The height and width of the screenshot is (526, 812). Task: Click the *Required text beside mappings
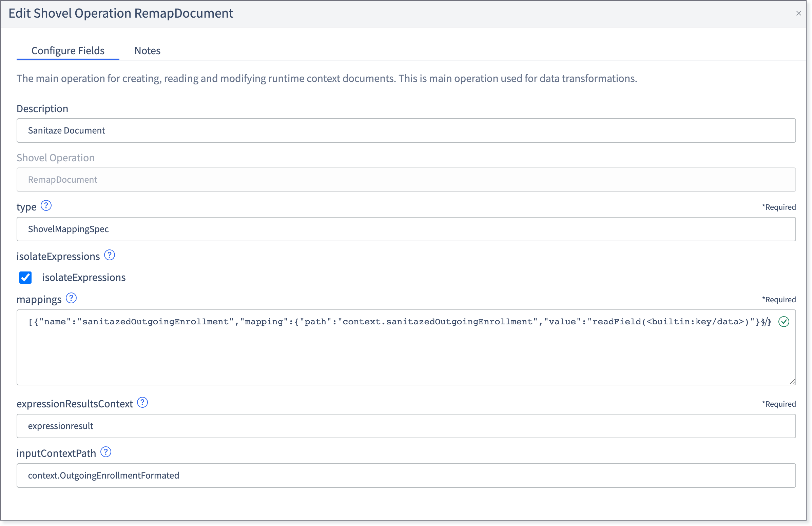tap(779, 300)
